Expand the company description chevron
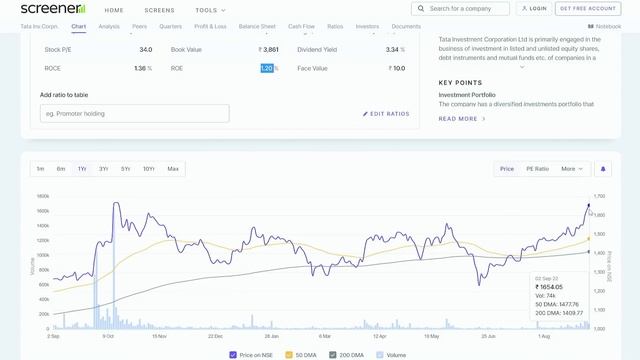The height and width of the screenshot is (360, 640). coord(522,67)
